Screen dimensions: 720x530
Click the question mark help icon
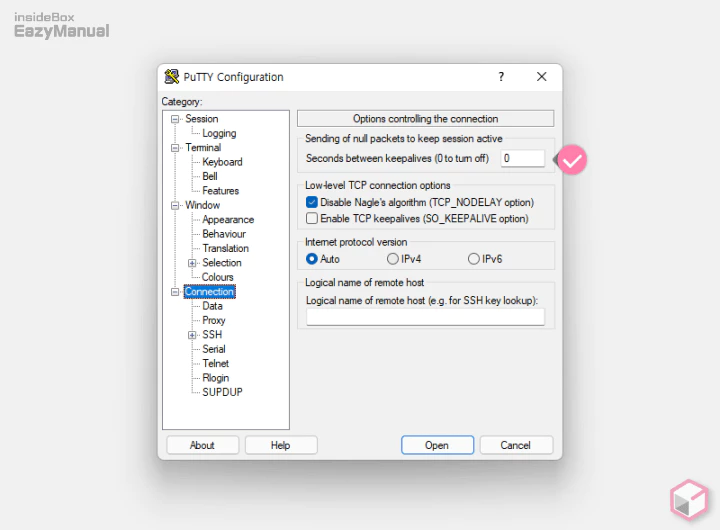pyautogui.click(x=501, y=77)
